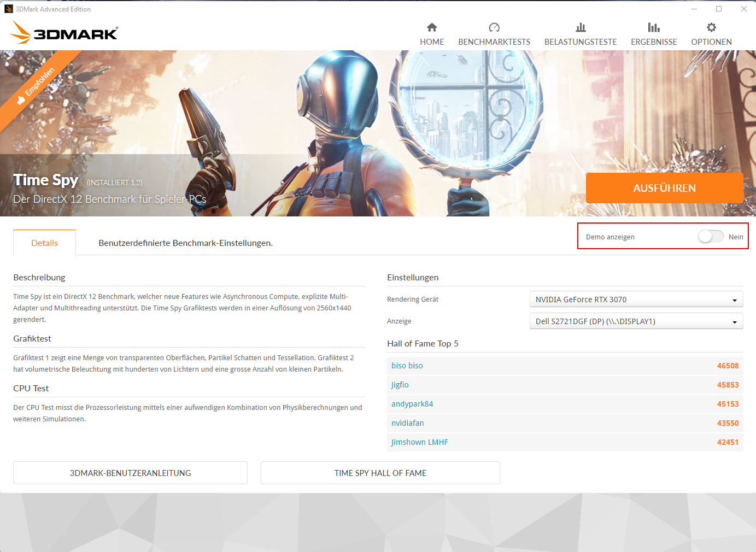Click the score 42451
The height and width of the screenshot is (552, 756).
pyautogui.click(x=728, y=442)
